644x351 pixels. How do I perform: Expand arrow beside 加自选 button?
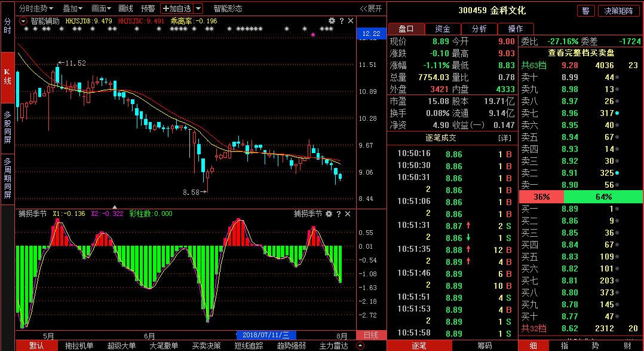(x=198, y=8)
